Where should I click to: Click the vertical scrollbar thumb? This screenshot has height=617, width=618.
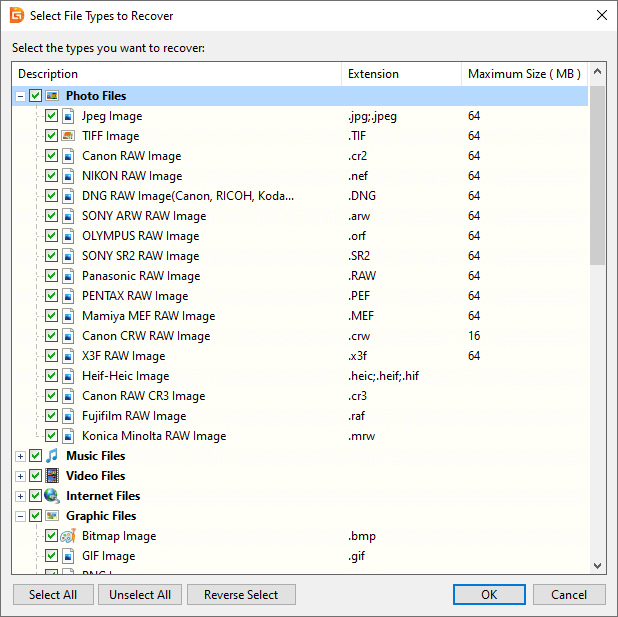coord(597,175)
